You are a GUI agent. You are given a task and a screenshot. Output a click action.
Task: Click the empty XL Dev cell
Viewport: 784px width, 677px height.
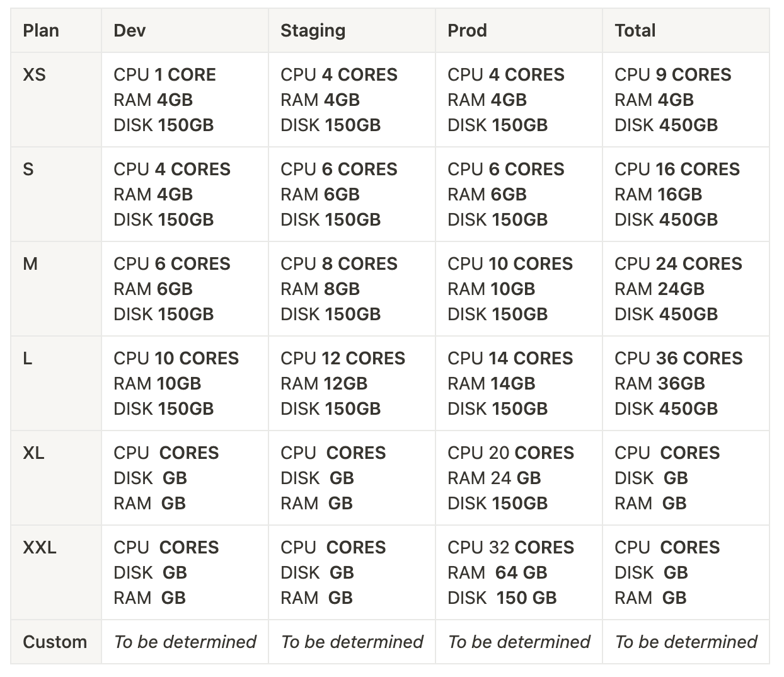[x=185, y=478]
